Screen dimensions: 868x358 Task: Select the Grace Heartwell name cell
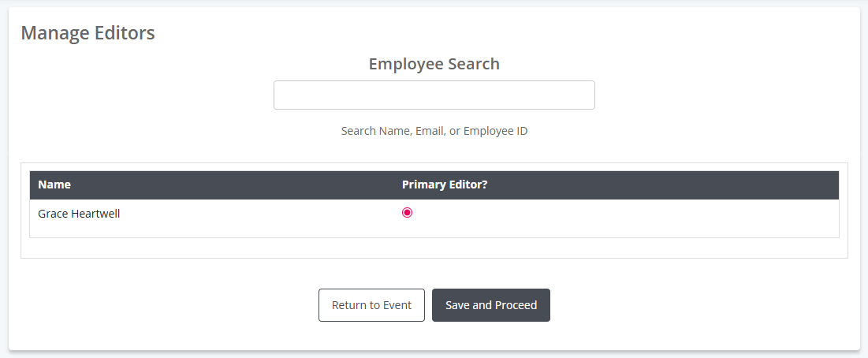79,214
